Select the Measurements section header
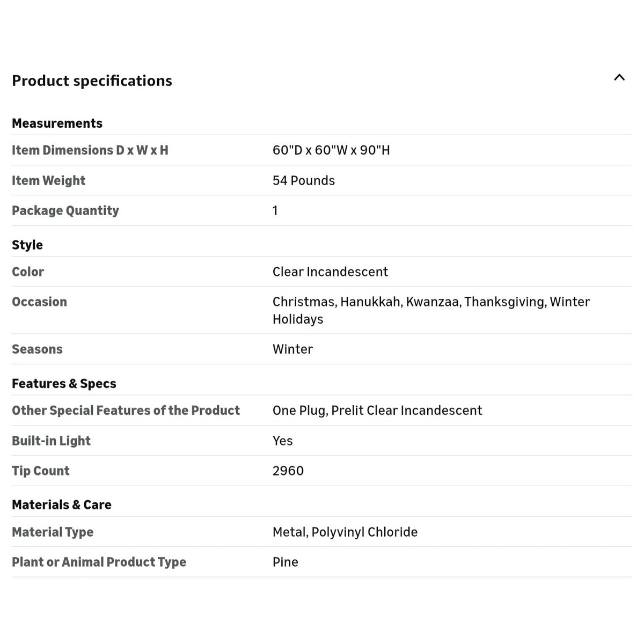The image size is (644, 644). click(x=57, y=123)
